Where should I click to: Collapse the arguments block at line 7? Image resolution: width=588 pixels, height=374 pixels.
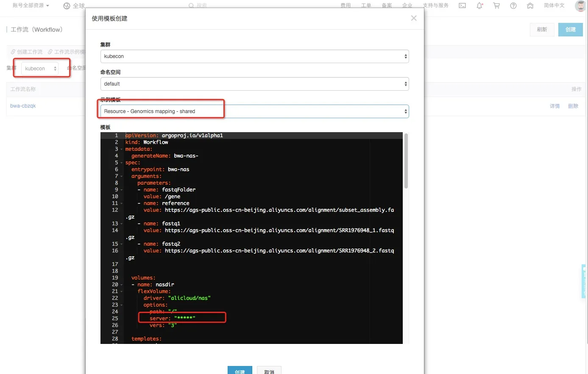(121, 176)
